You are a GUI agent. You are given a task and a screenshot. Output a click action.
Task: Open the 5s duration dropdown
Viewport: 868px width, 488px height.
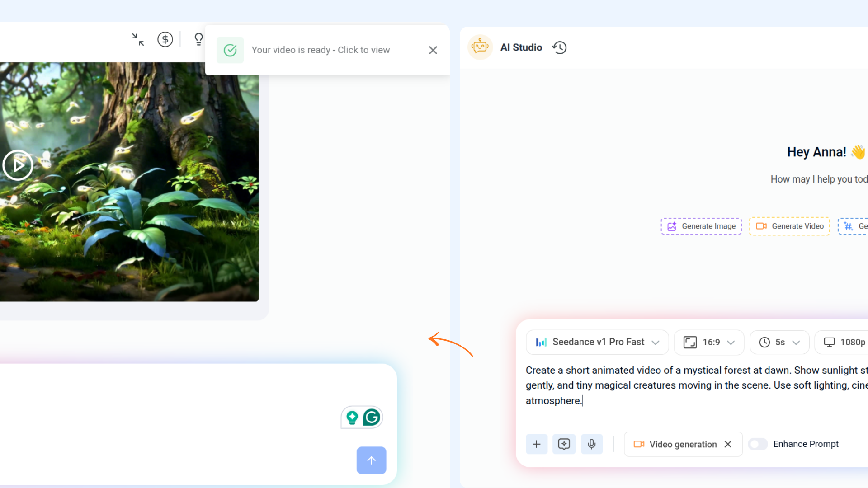(x=779, y=342)
